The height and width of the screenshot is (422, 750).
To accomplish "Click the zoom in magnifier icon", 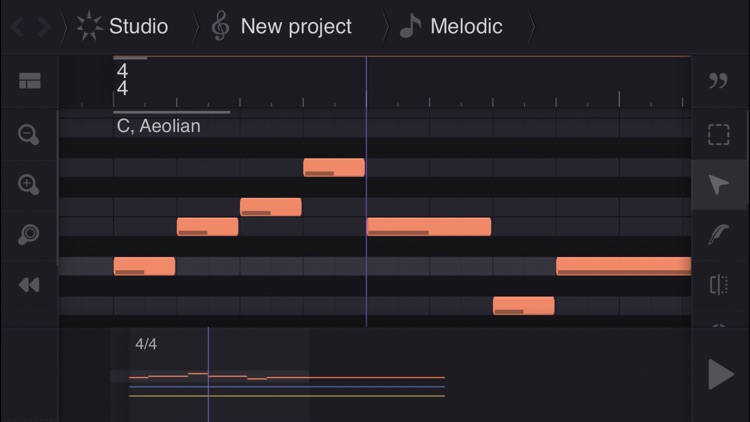I will [29, 184].
